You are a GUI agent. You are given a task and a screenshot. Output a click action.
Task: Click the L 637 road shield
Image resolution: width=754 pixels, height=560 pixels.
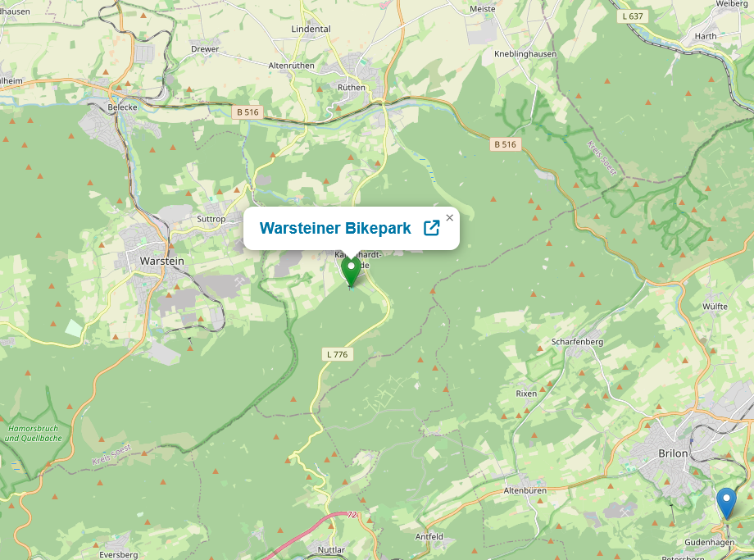pyautogui.click(x=633, y=16)
